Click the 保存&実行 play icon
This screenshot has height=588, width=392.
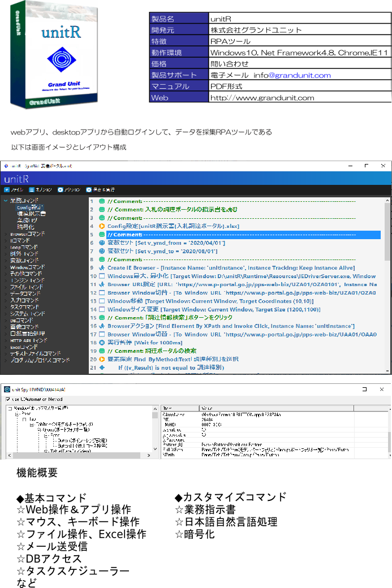click(x=89, y=190)
